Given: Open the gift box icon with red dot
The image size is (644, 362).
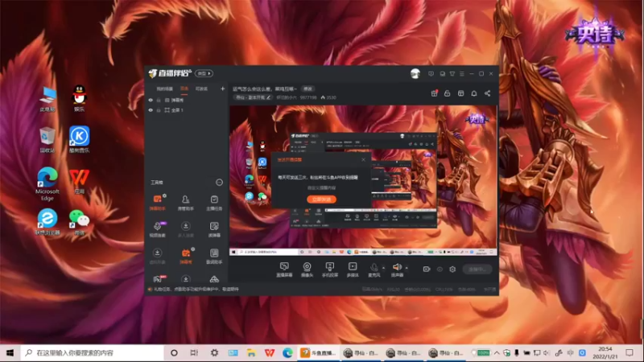Looking at the screenshot, I should click(435, 93).
